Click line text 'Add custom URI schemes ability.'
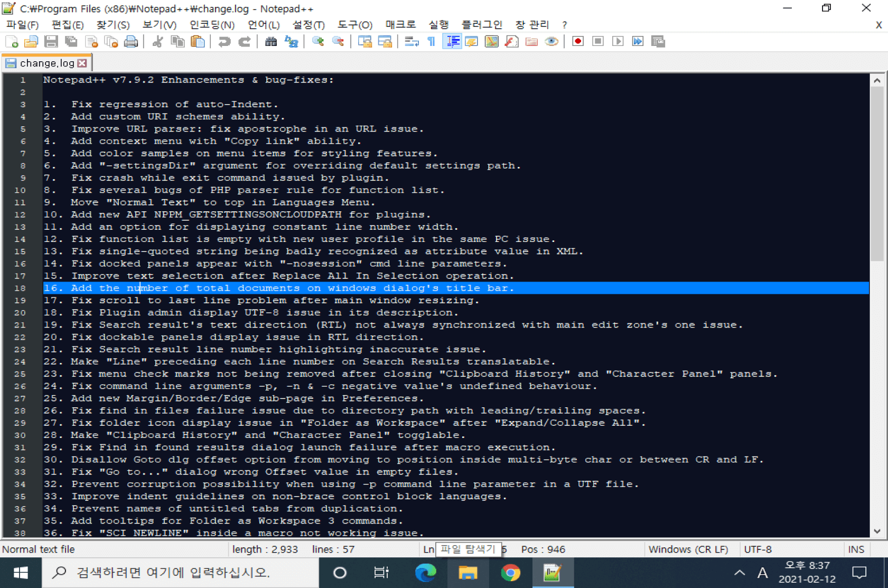This screenshot has width=888, height=588. [x=178, y=117]
